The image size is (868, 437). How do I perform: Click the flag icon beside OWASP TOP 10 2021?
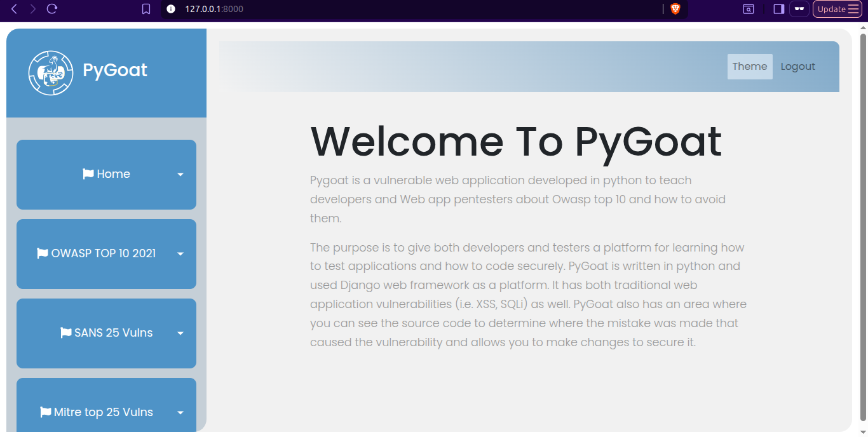coord(43,253)
